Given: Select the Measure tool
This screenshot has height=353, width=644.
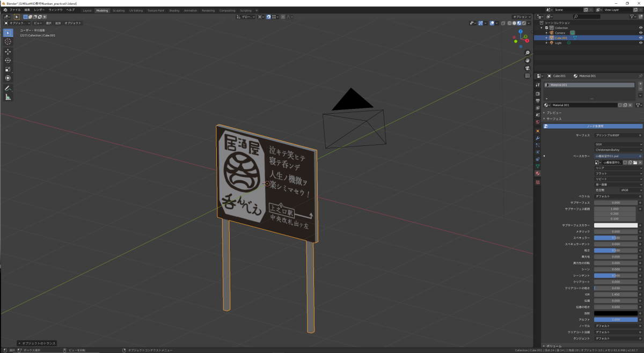Looking at the screenshot, I should coord(8,97).
